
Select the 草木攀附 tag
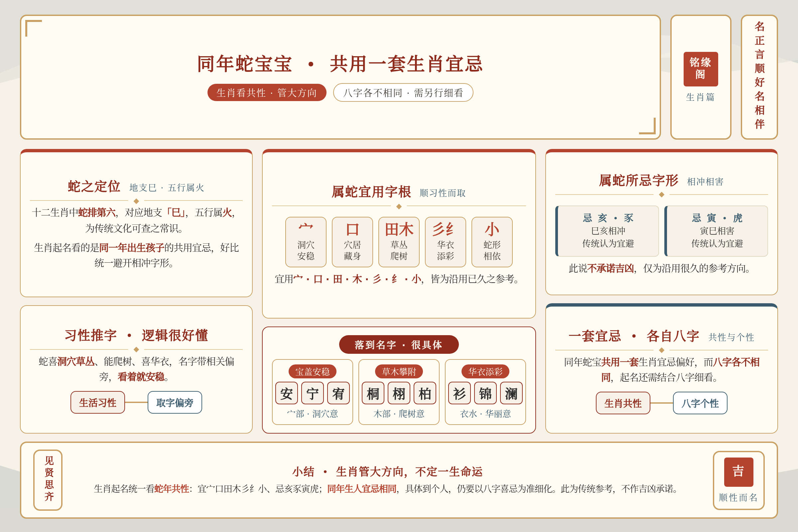(x=399, y=371)
